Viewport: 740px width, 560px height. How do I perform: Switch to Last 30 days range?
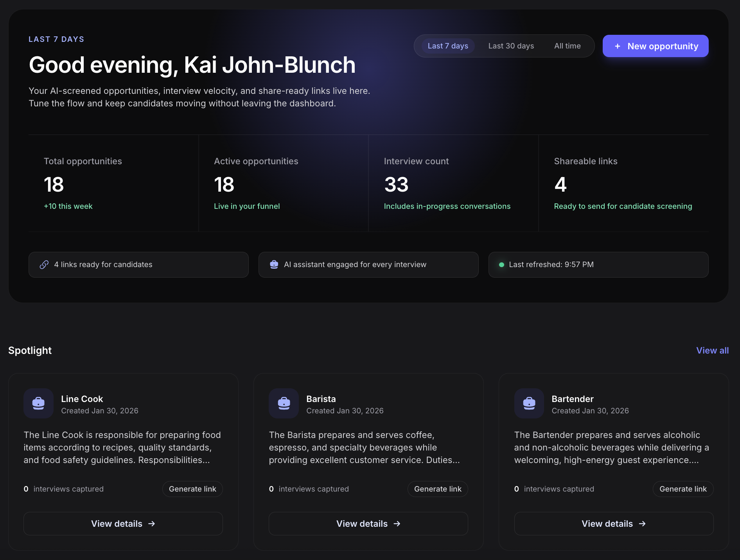pyautogui.click(x=511, y=46)
